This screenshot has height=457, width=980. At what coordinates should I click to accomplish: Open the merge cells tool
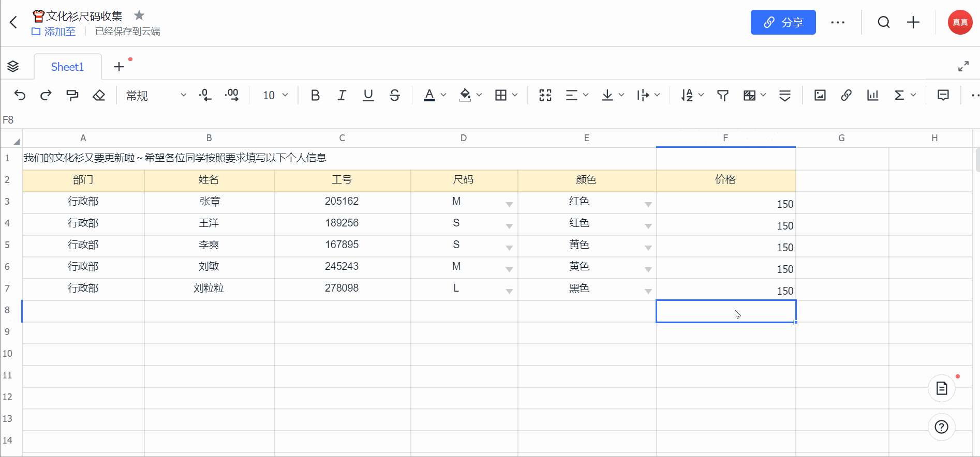pyautogui.click(x=545, y=95)
